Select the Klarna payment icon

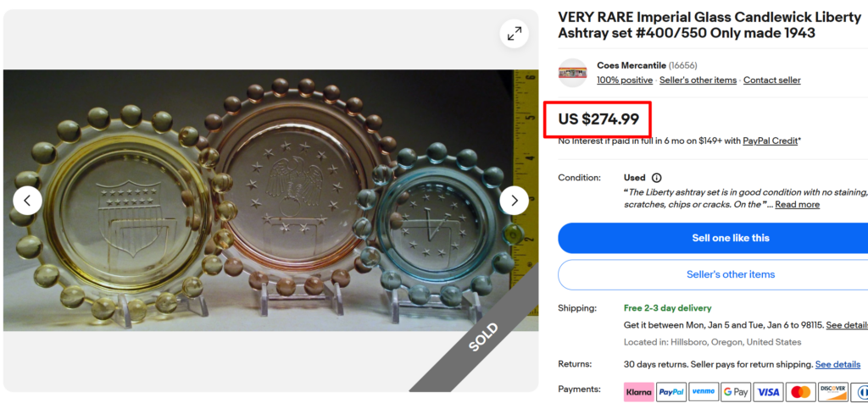638,392
